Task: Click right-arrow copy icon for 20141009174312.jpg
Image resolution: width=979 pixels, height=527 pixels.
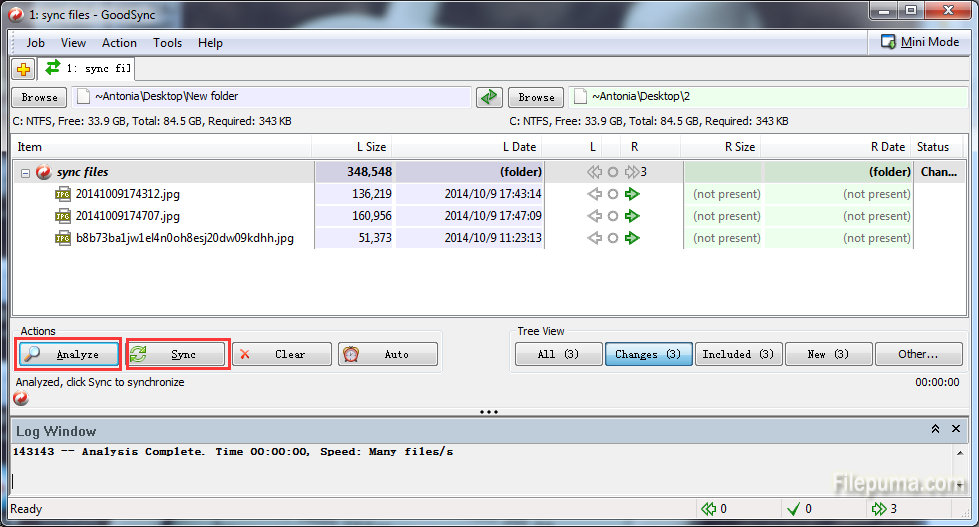Action: click(x=632, y=194)
